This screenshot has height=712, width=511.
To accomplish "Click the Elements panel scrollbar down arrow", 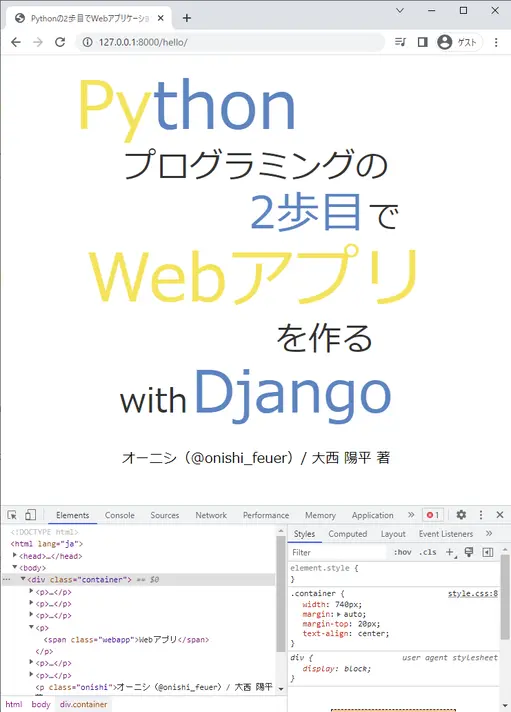I will coord(281,689).
